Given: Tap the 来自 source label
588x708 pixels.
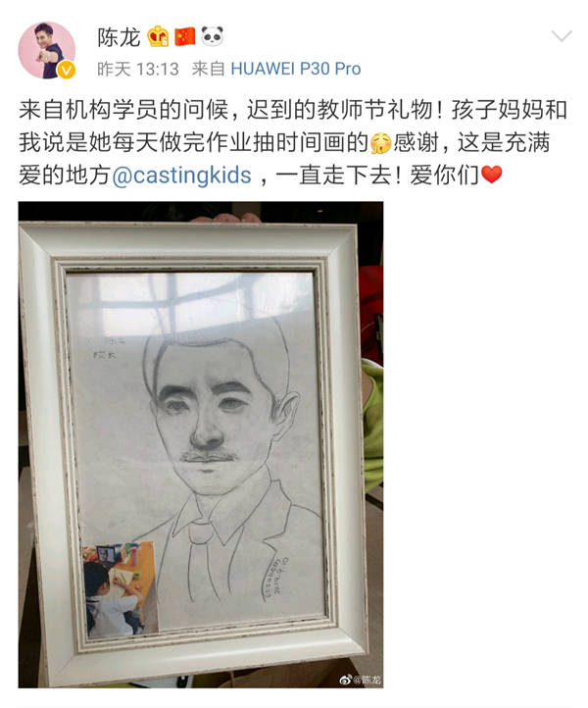Looking at the screenshot, I should point(208,69).
